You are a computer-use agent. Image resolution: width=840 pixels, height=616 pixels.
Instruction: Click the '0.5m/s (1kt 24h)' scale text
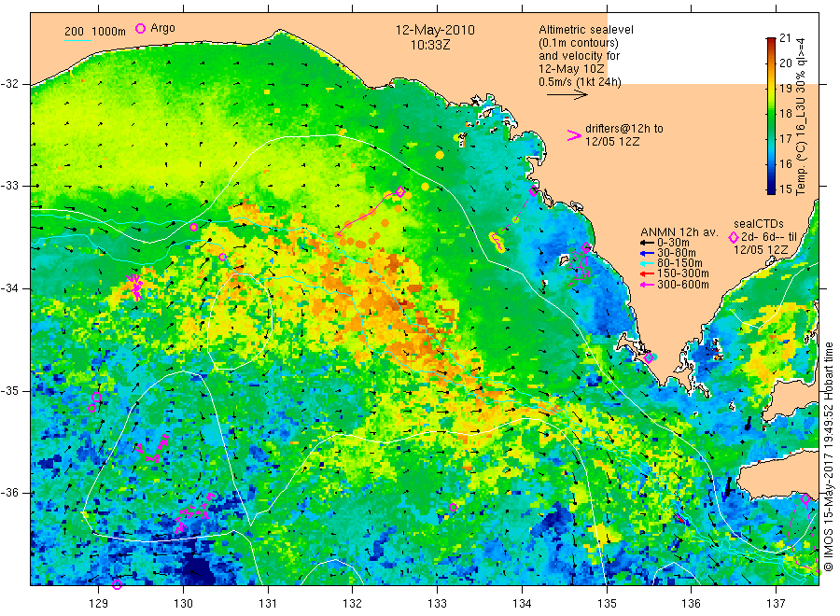tap(581, 82)
